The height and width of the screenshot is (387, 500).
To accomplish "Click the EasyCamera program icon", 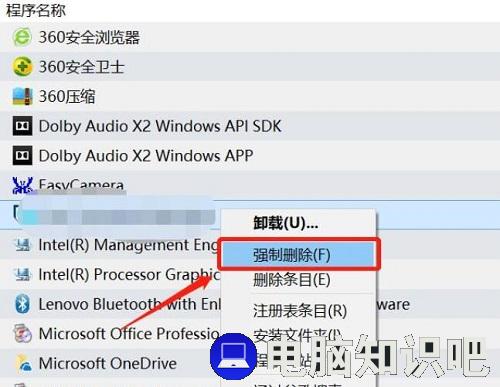I will click(22, 185).
